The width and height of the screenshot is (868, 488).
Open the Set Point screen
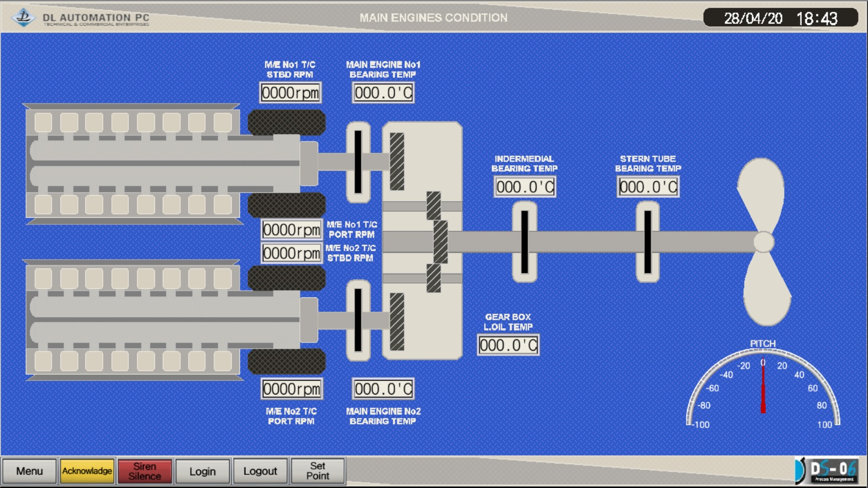pos(318,471)
